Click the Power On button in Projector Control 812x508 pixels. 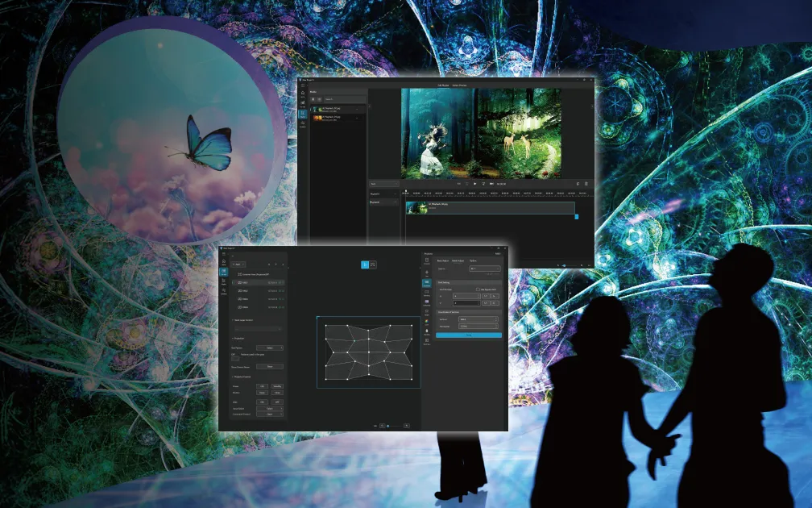tap(262, 386)
